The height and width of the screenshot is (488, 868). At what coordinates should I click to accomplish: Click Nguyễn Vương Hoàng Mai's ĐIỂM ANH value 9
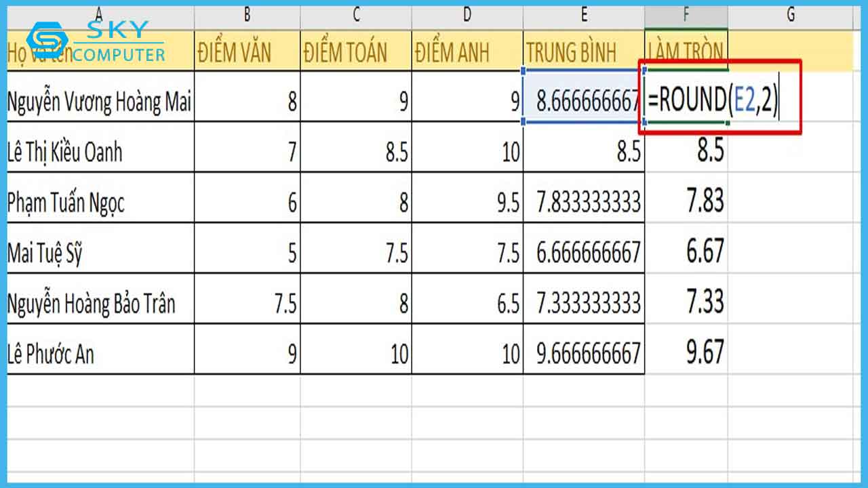click(x=467, y=98)
